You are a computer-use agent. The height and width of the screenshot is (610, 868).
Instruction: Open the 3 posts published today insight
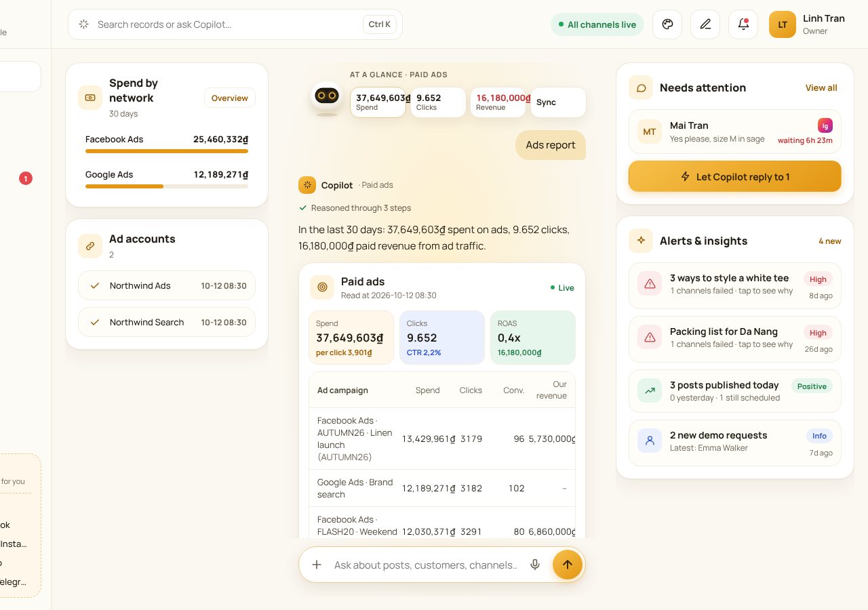[x=735, y=391]
